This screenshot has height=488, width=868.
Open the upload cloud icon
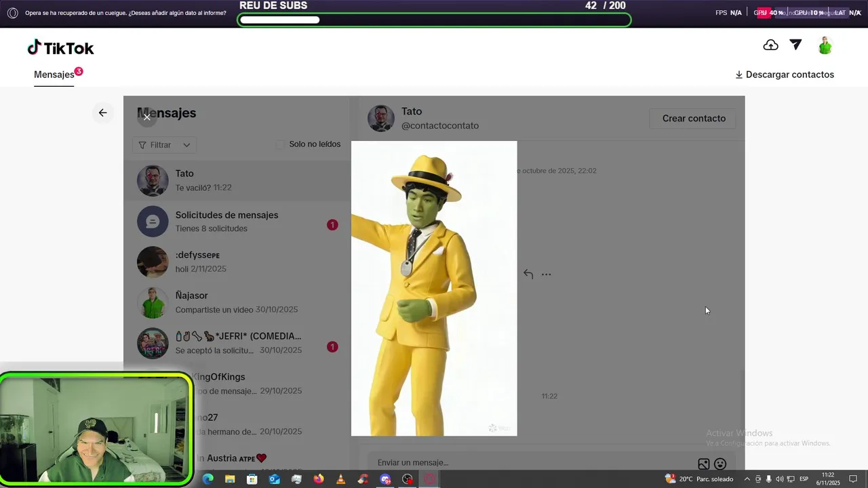(770, 45)
